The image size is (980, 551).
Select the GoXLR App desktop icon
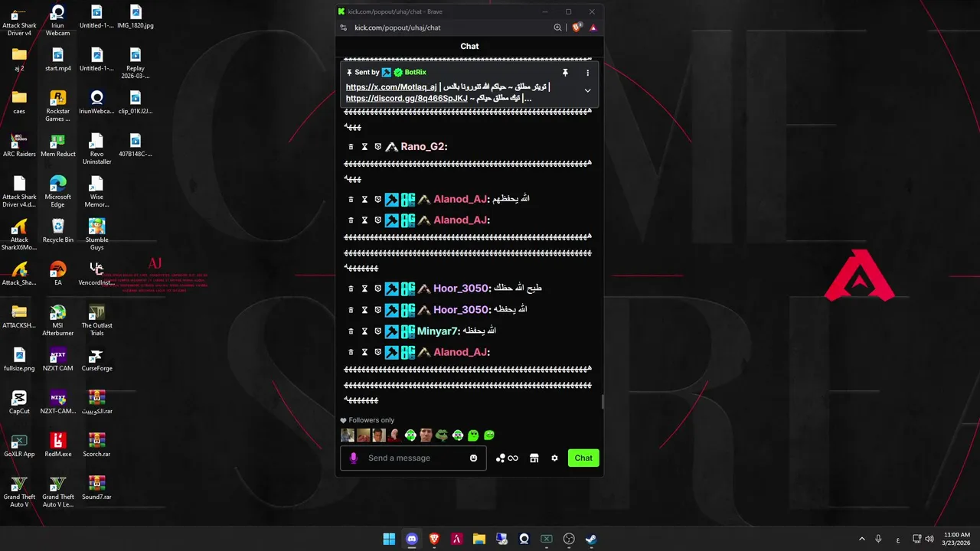click(x=19, y=445)
